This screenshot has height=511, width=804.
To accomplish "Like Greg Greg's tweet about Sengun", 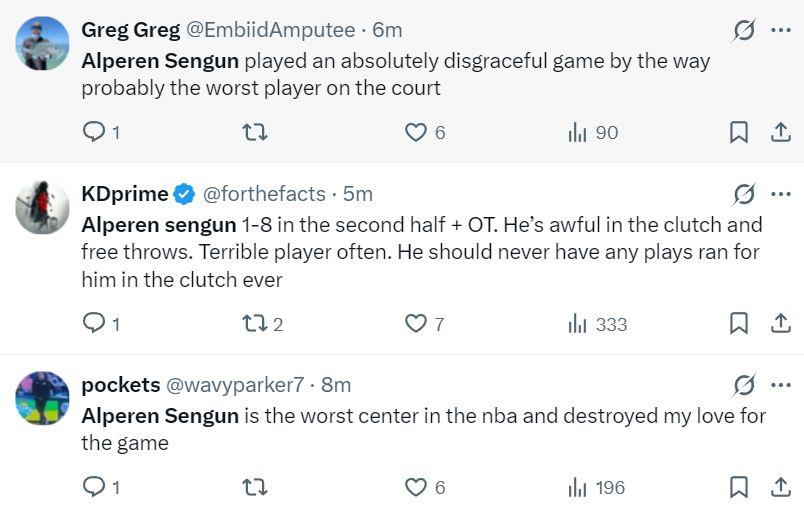I will click(x=415, y=132).
